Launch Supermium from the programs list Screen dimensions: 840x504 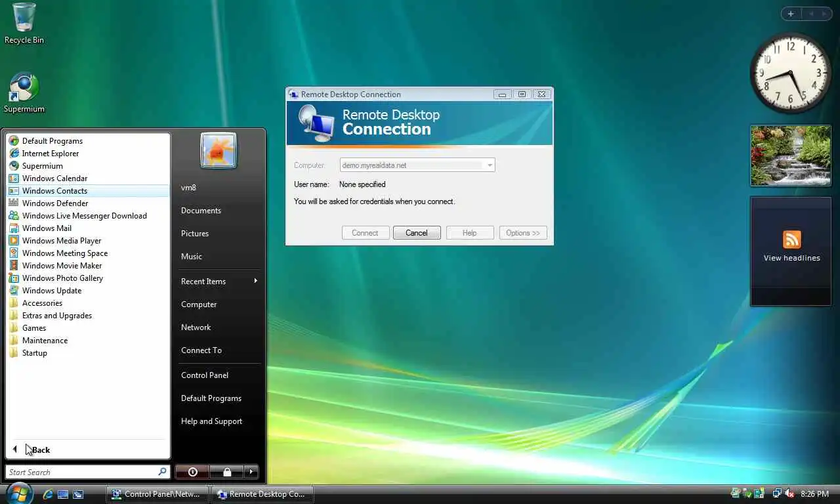pos(88,166)
